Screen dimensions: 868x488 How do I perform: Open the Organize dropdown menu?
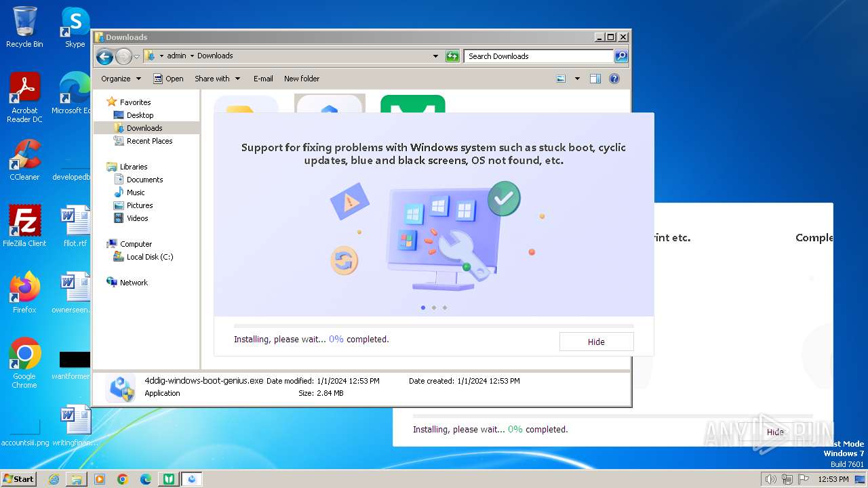[x=121, y=79]
